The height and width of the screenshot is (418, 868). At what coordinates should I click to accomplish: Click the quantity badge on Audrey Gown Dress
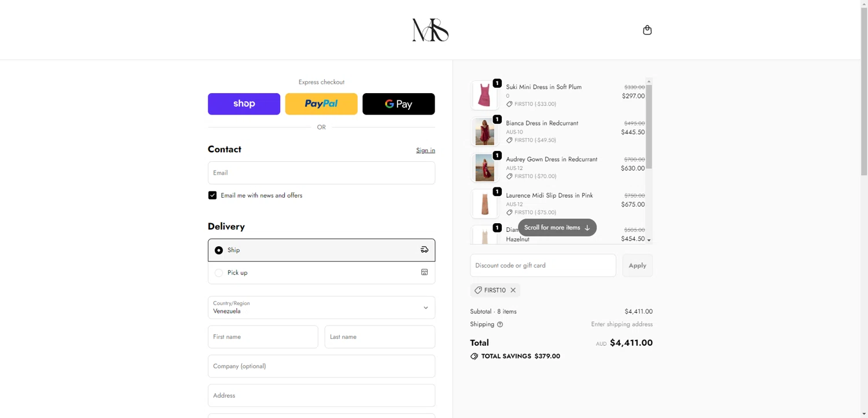pyautogui.click(x=497, y=156)
